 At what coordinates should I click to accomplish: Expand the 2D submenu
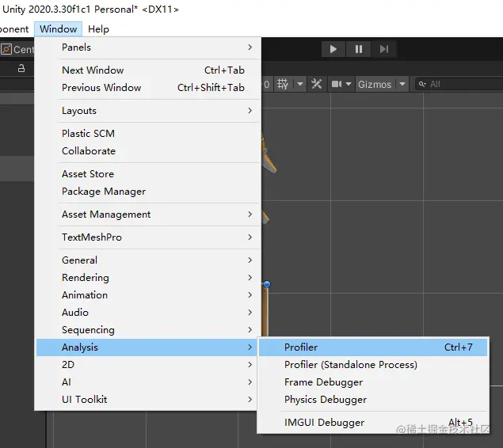click(147, 365)
